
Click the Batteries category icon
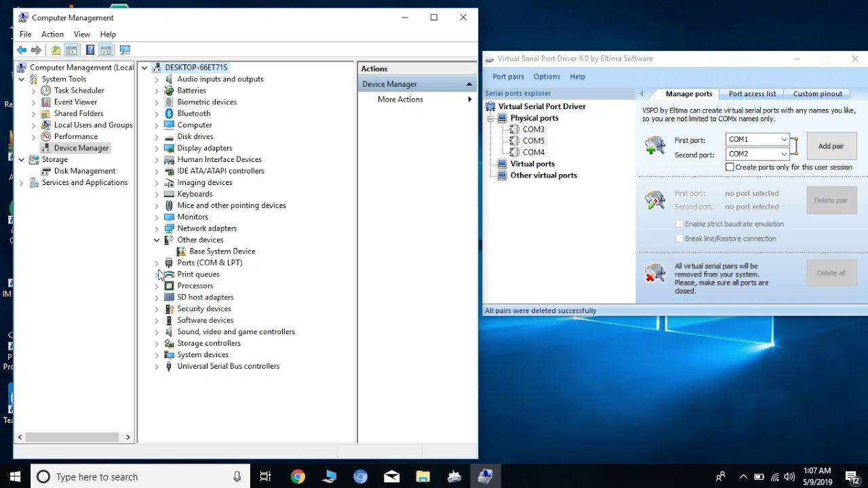[x=169, y=90]
